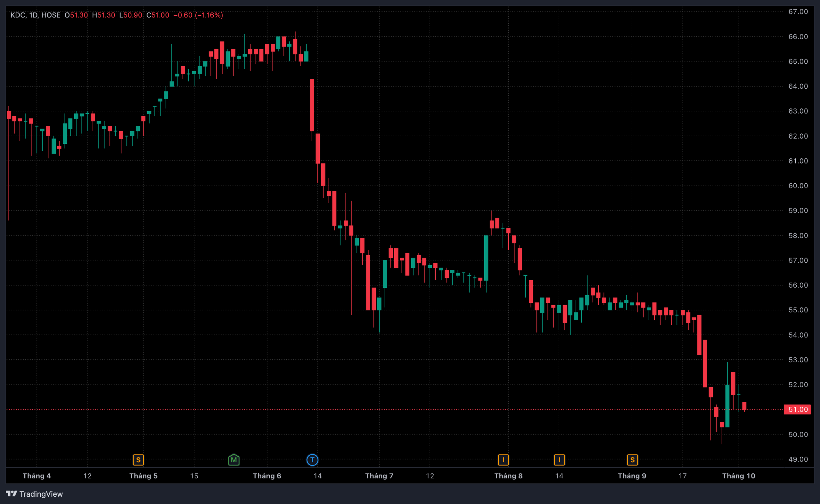Click the 66.00 price axis label
820x504 pixels.
point(798,37)
